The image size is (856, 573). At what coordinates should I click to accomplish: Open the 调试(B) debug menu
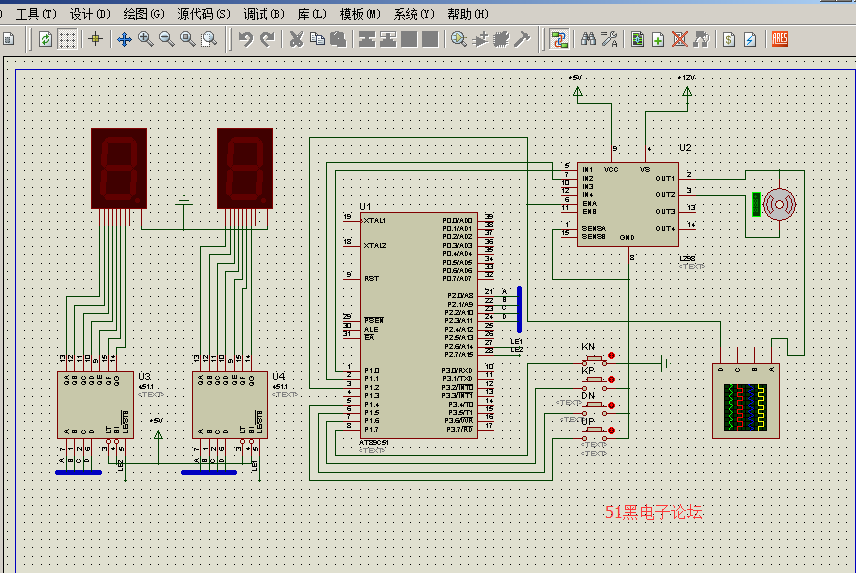262,14
